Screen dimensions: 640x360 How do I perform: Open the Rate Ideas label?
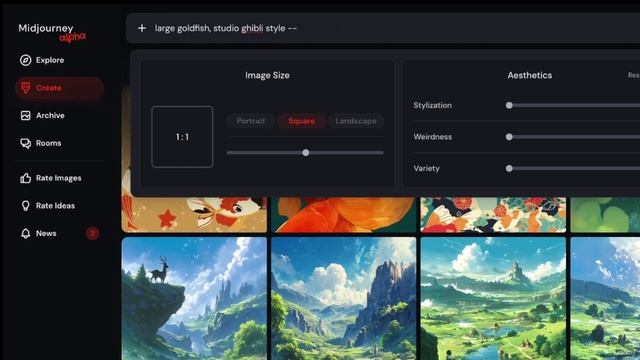click(55, 206)
